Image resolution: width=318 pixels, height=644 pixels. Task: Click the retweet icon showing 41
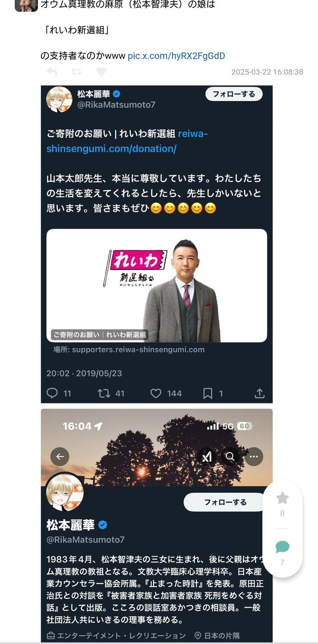click(104, 393)
